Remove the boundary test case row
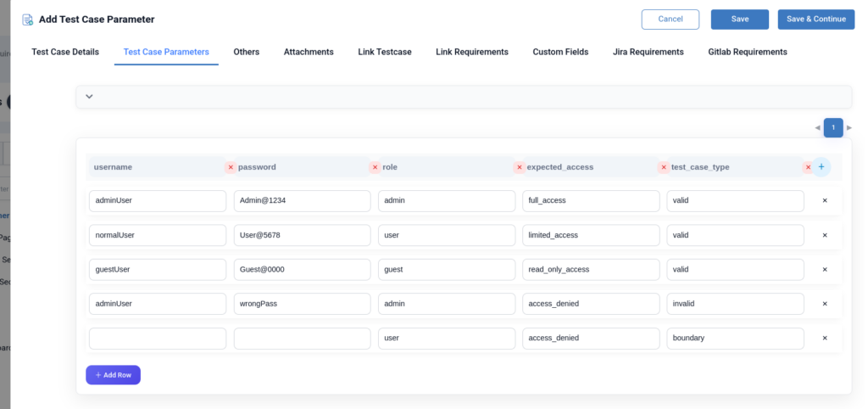Image resolution: width=868 pixels, height=409 pixels. pos(825,338)
